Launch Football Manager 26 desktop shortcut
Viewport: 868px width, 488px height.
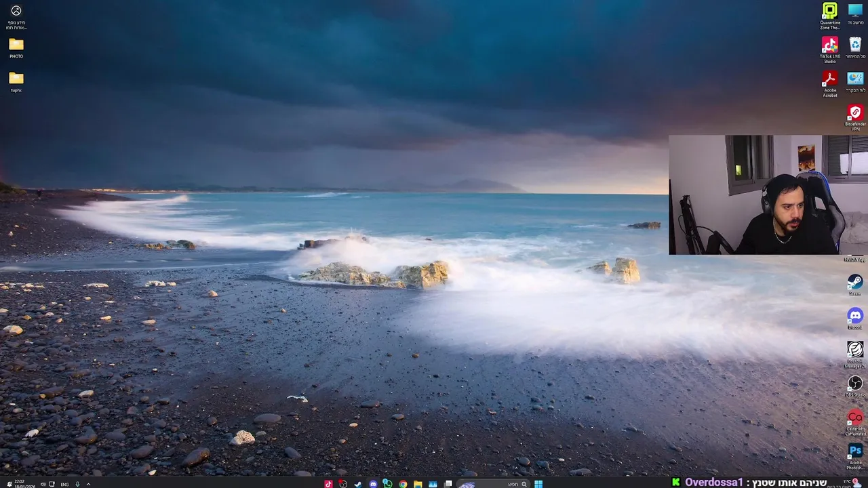[x=855, y=354]
